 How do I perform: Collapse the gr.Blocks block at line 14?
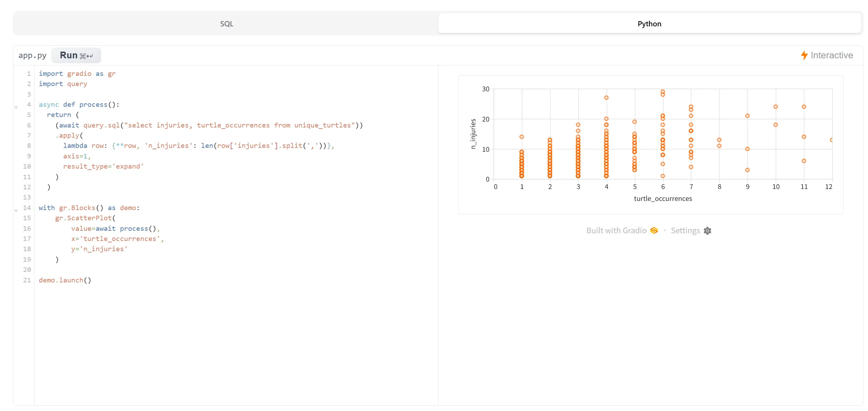(x=16, y=210)
